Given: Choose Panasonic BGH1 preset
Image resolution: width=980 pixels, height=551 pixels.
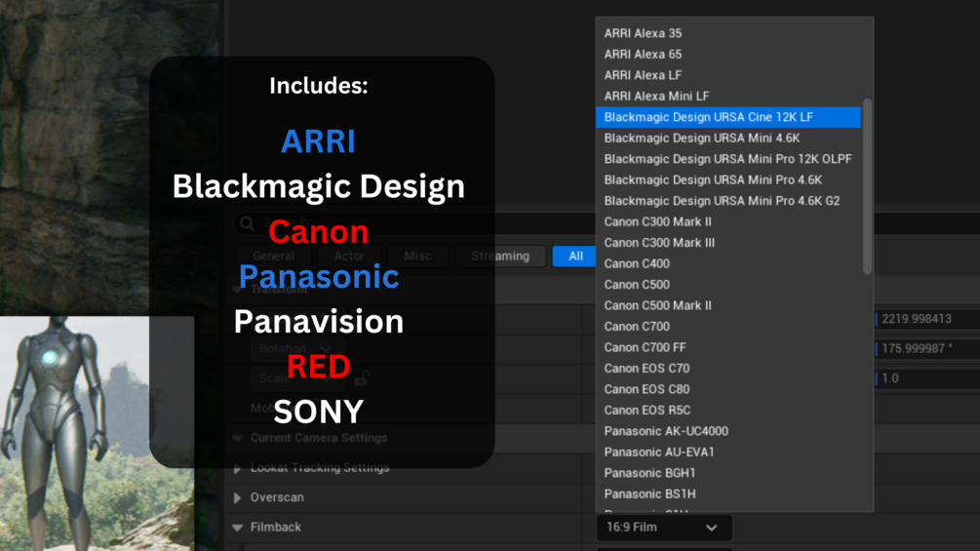Looking at the screenshot, I should 728,473.
